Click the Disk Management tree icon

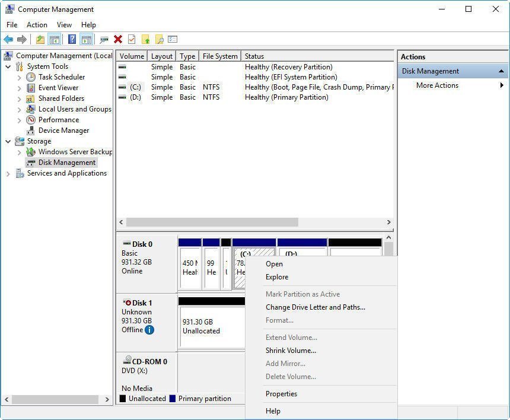click(31, 163)
